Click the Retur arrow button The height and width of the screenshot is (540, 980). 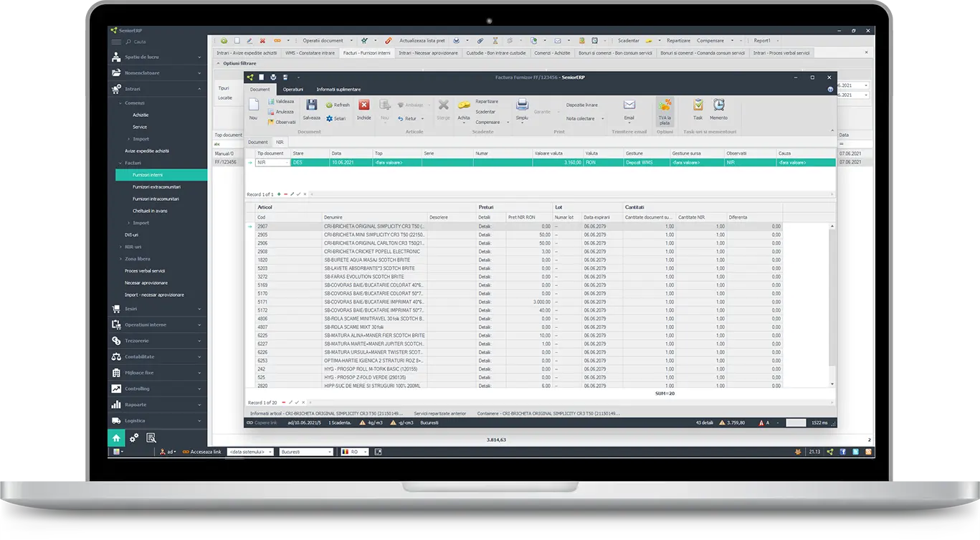point(410,118)
